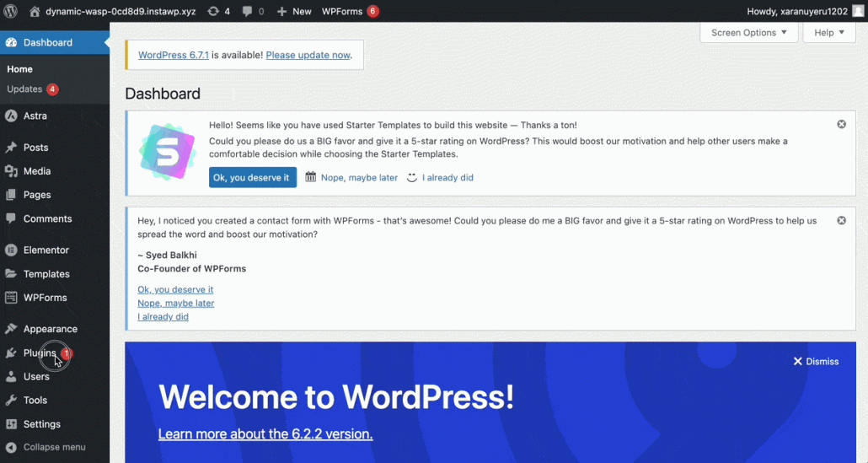
Task: Expand the Screen Options dropdown
Action: coord(749,33)
